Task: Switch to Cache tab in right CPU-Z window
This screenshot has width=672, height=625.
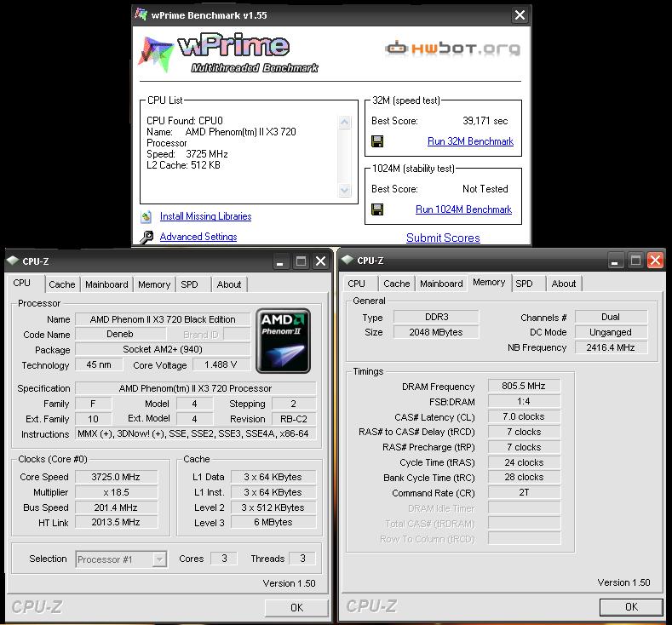Action: click(397, 284)
